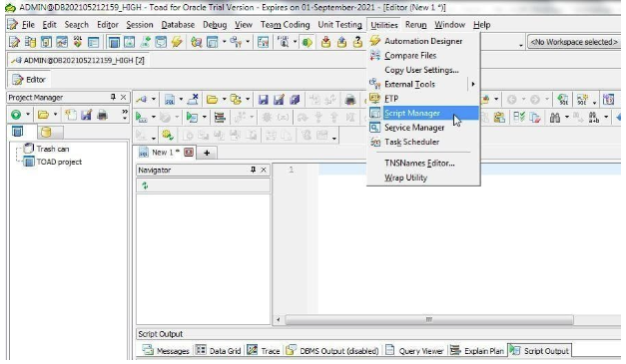Close the New 1 editor tab
626x364 pixels.
[189, 153]
